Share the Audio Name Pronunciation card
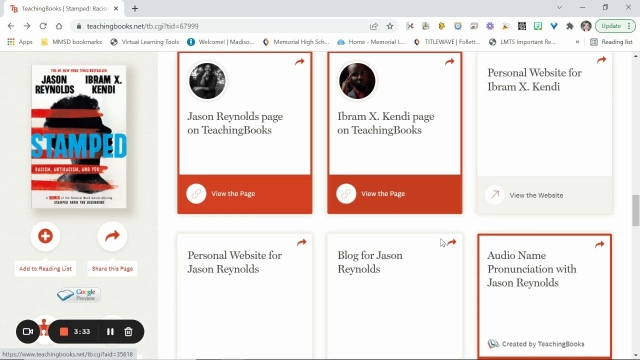The image size is (640, 360). [x=599, y=244]
